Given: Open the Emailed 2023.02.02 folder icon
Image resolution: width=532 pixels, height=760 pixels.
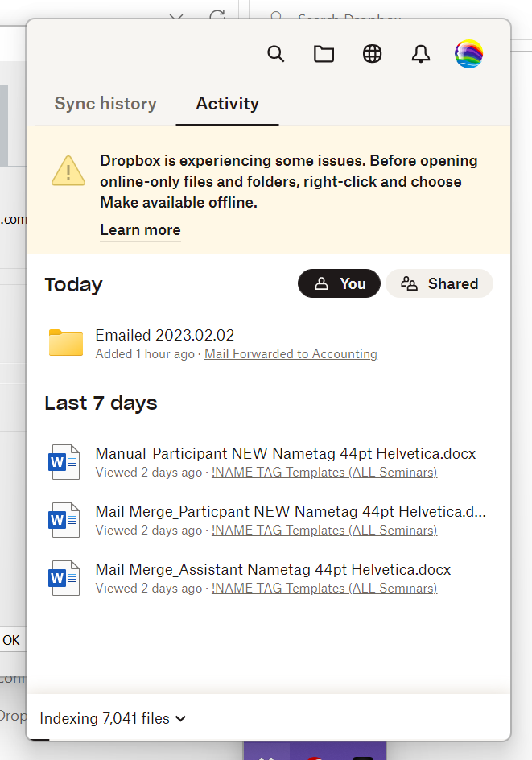Looking at the screenshot, I should (65, 342).
